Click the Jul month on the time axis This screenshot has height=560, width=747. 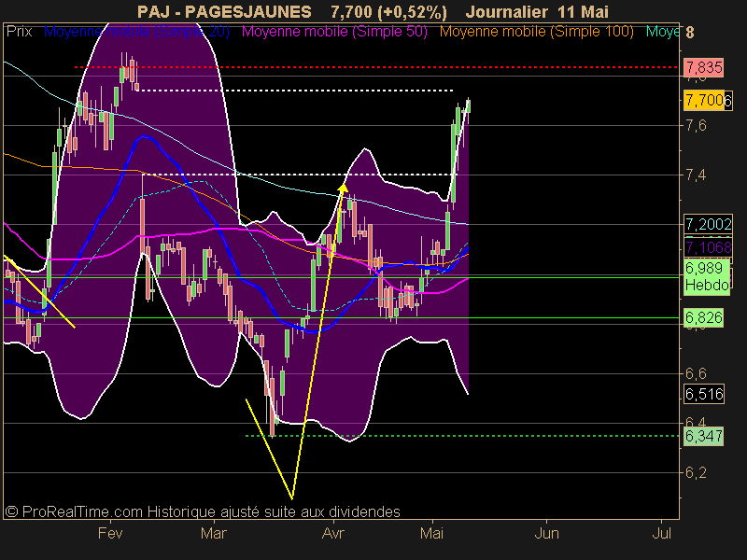(661, 533)
